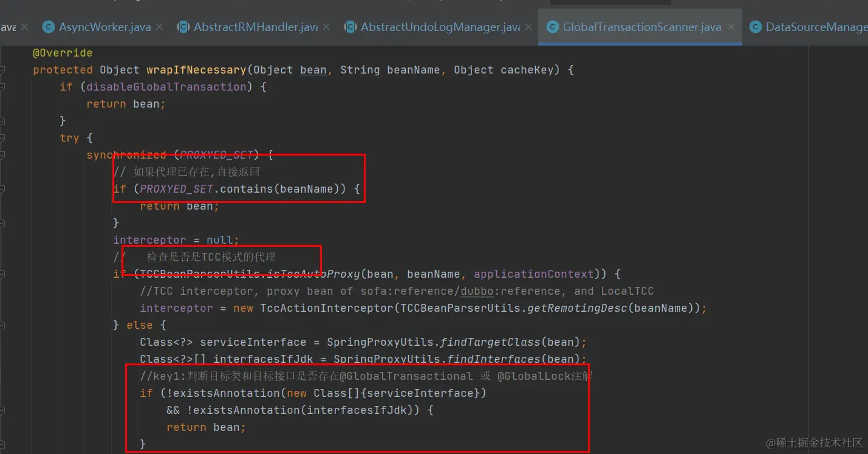Collapse the isTccAutoProxy if-block fold marker

tap(2, 274)
